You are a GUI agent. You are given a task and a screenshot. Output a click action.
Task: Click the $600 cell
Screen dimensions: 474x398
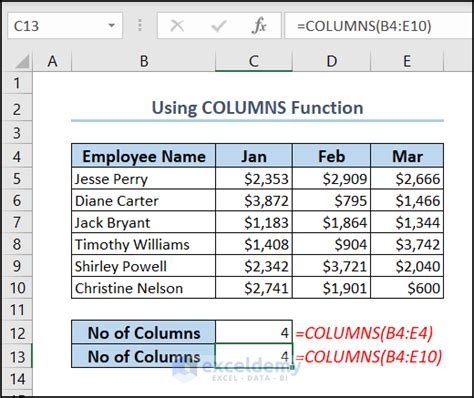pyautogui.click(x=407, y=288)
